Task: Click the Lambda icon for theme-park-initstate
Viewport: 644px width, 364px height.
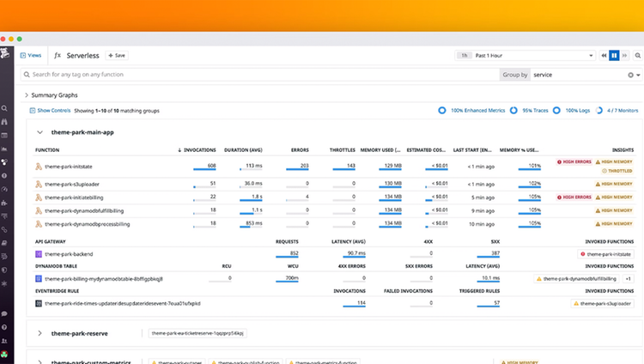Action: [x=39, y=167]
